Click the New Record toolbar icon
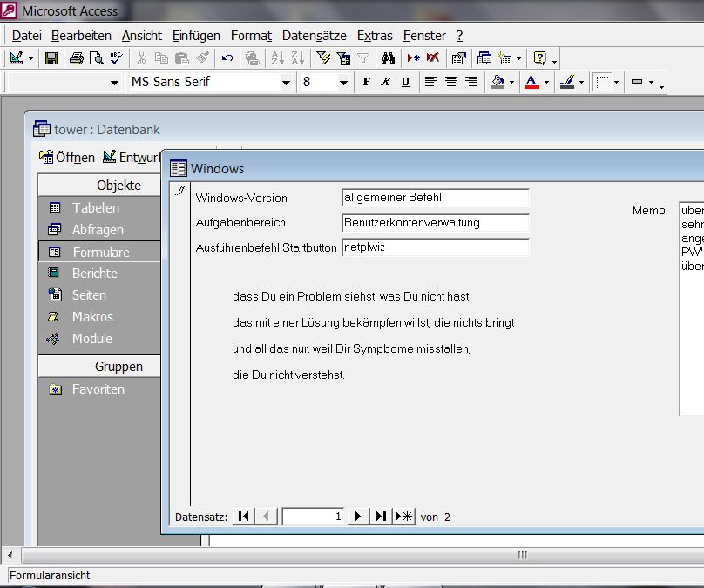The height and width of the screenshot is (588, 704). (x=414, y=58)
